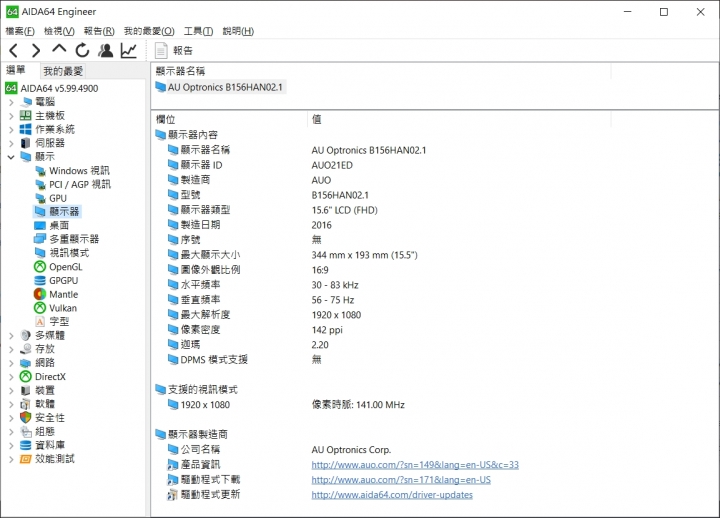This screenshot has height=518, width=720.
Task: Expand the 伺服器 tree node
Action: tap(11, 143)
